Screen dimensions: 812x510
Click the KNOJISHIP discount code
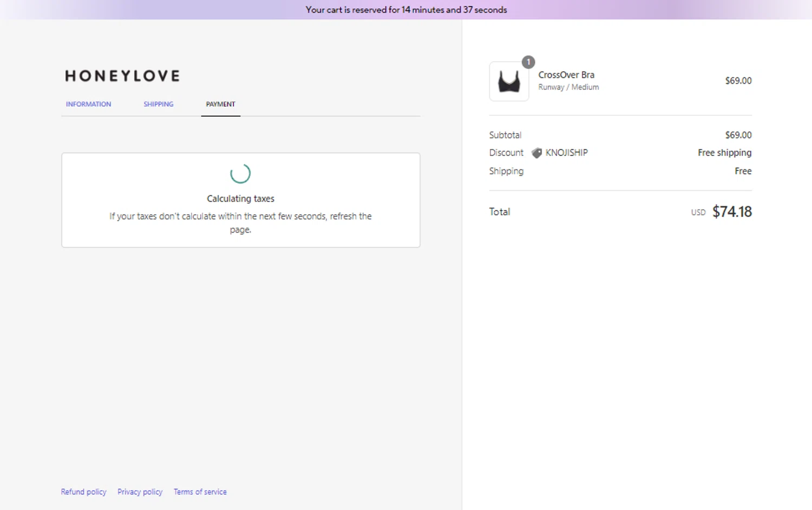pos(566,153)
